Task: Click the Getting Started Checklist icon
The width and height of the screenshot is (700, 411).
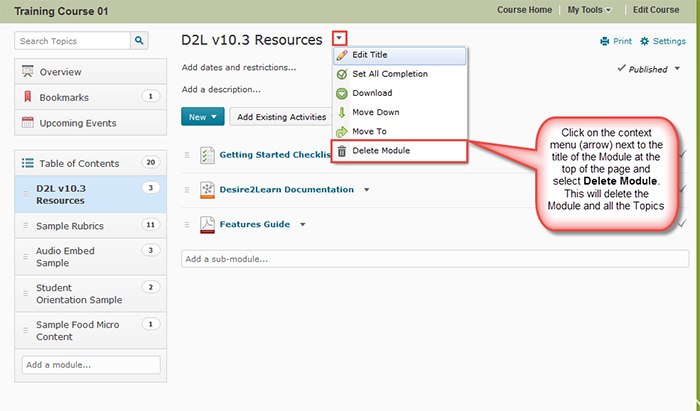Action: pos(207,155)
